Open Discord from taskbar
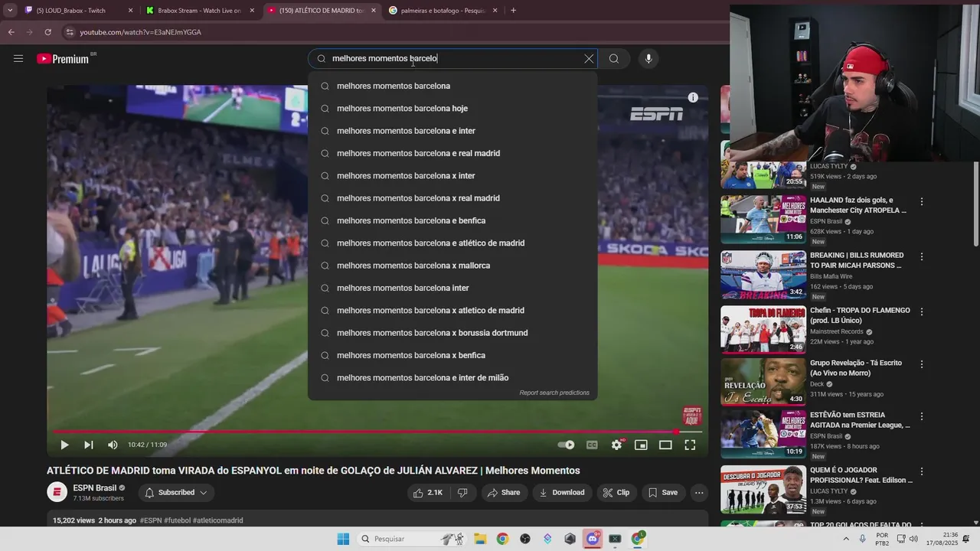 click(593, 539)
